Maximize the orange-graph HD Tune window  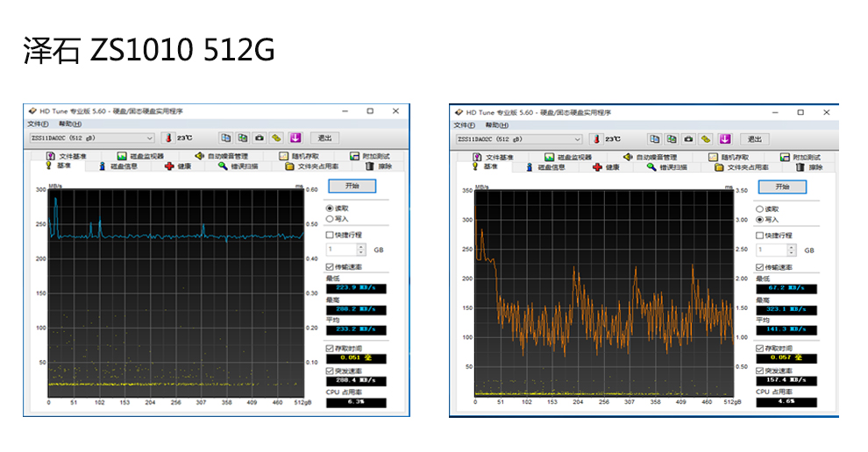[x=800, y=112]
